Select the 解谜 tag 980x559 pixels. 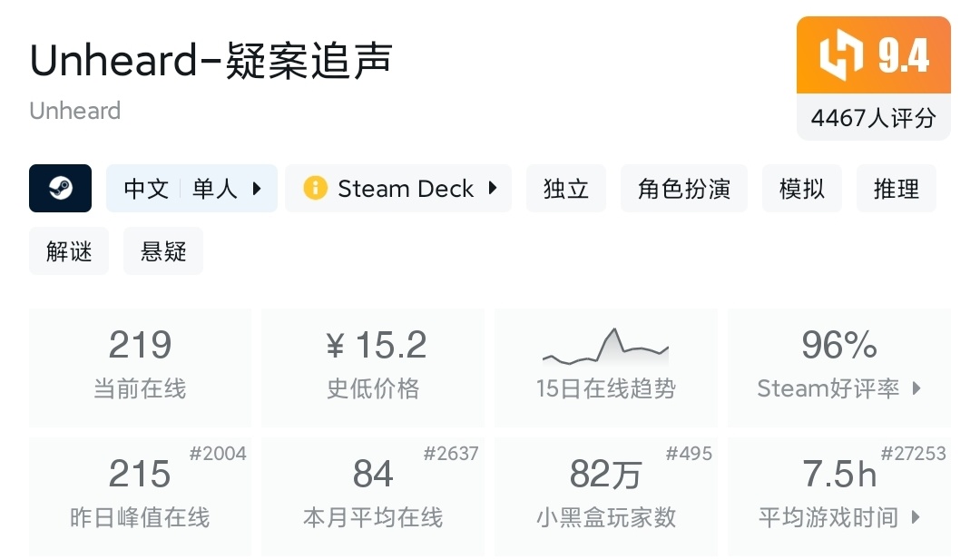[x=69, y=251]
